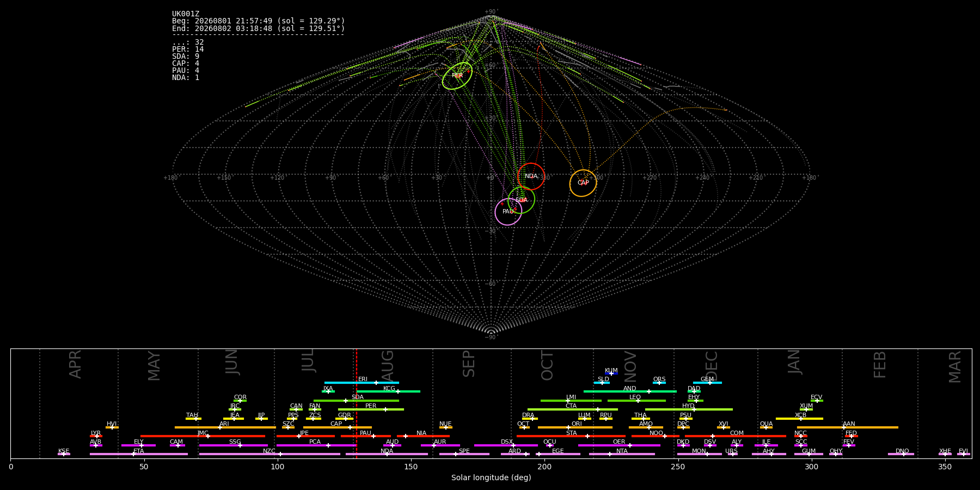Select the ORS shower label in timeline
The height and width of the screenshot is (490, 980).
click(659, 379)
